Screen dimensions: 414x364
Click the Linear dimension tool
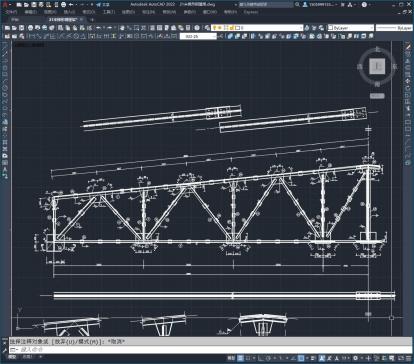(x=32, y=36)
